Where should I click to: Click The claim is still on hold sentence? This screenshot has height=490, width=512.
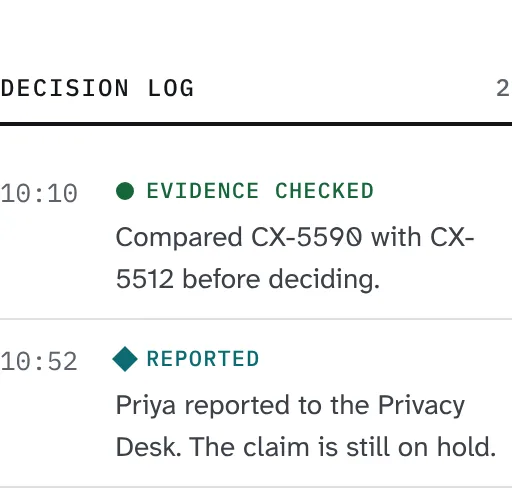343,447
